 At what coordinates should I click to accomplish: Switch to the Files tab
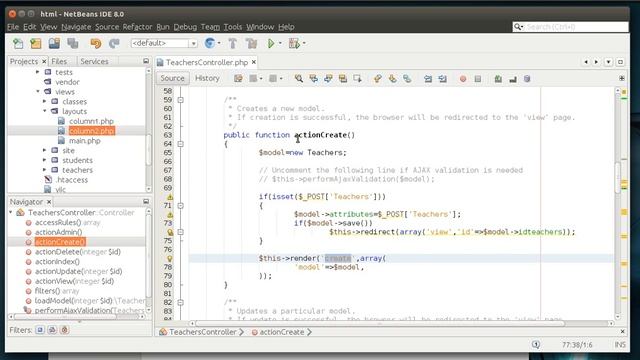pos(59,61)
